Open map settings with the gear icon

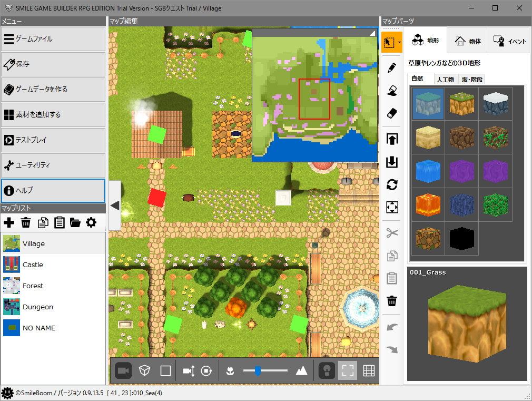tap(91, 222)
